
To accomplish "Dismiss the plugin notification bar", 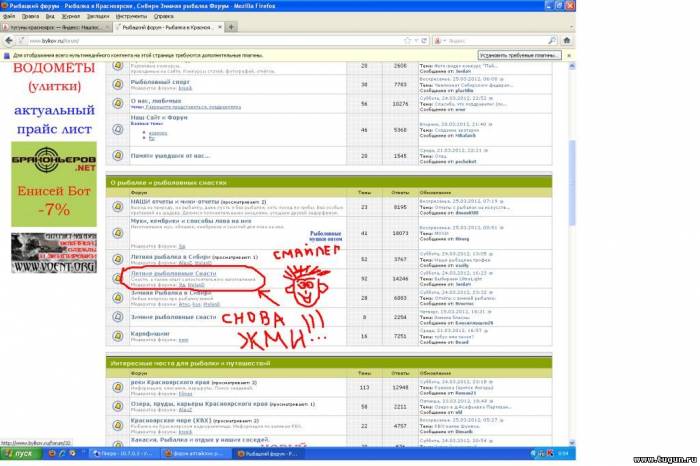I will pyautogui.click(x=569, y=55).
